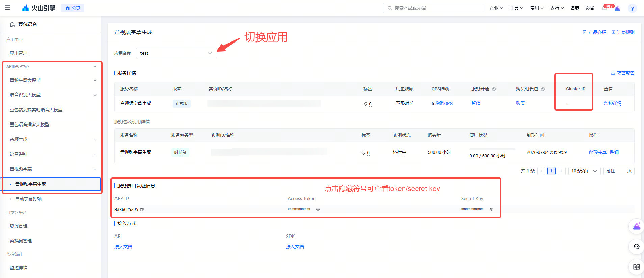This screenshot has height=278, width=644.
Task: Open the 企业 header dropdown
Action: click(496, 8)
